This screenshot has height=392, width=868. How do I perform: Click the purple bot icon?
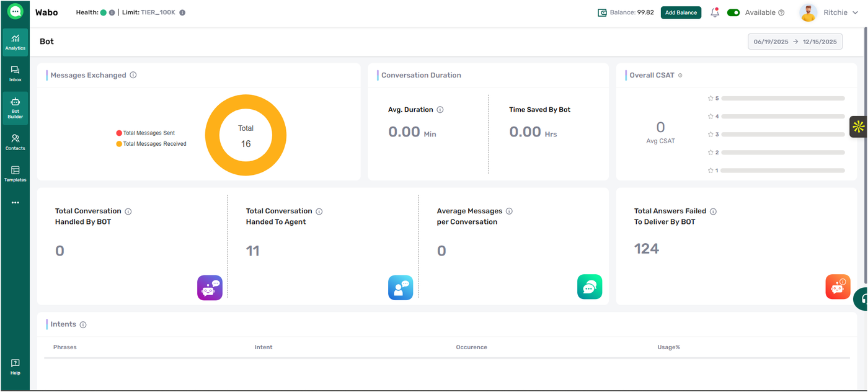210,288
